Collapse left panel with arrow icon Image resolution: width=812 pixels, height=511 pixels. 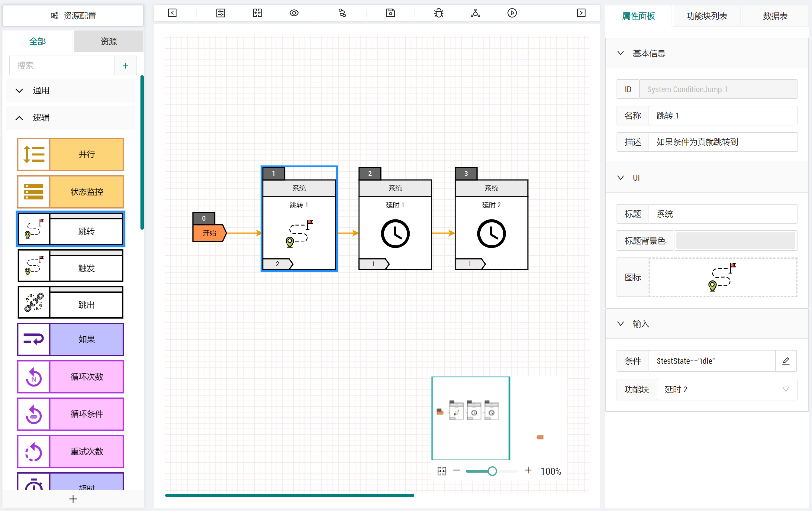coord(172,13)
